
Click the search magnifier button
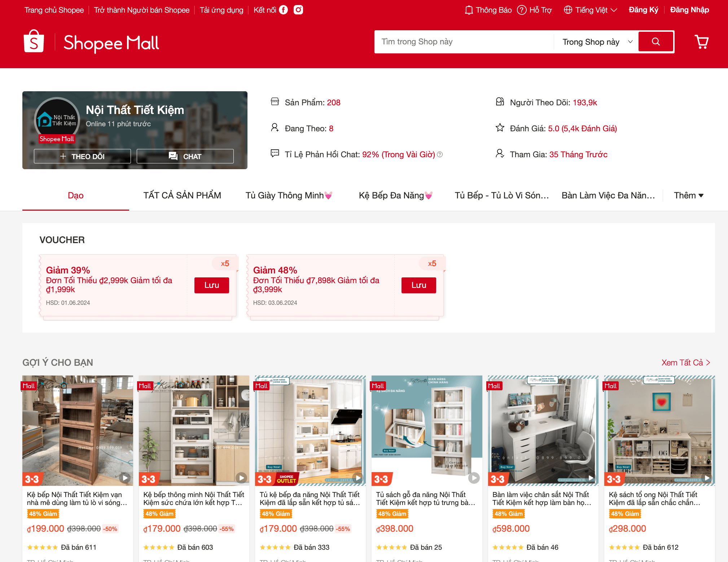pyautogui.click(x=655, y=42)
